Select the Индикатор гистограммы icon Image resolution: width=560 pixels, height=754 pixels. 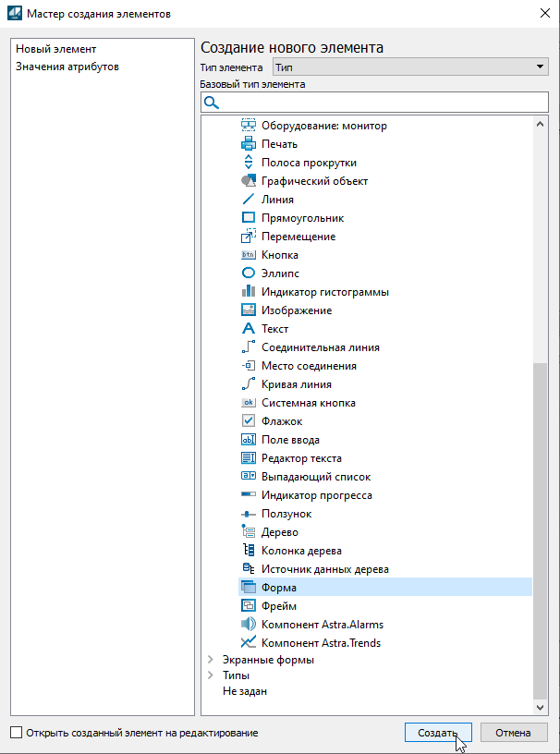[x=248, y=292]
